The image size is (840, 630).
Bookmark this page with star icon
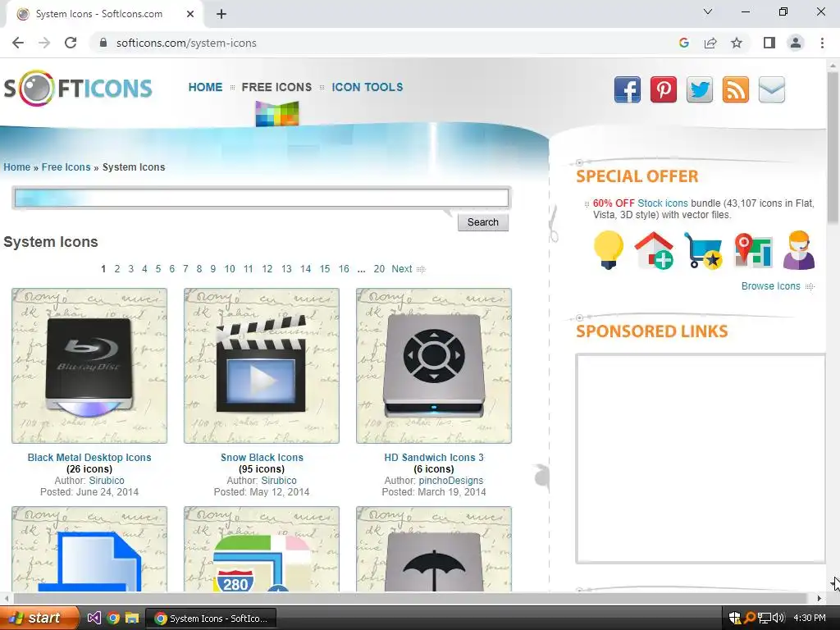pyautogui.click(x=737, y=43)
